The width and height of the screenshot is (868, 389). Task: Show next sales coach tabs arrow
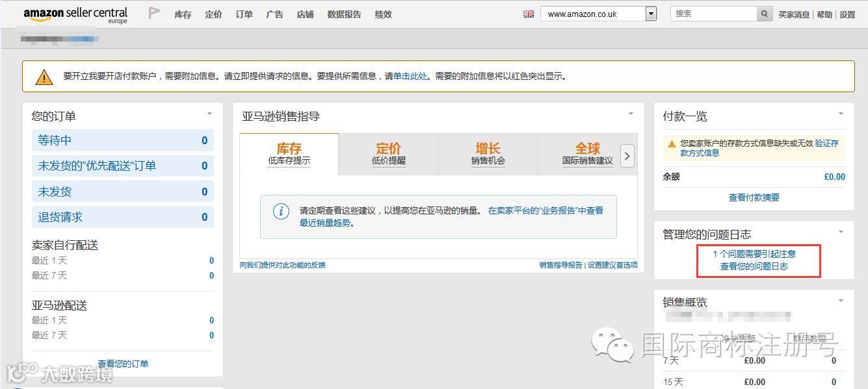tap(627, 156)
